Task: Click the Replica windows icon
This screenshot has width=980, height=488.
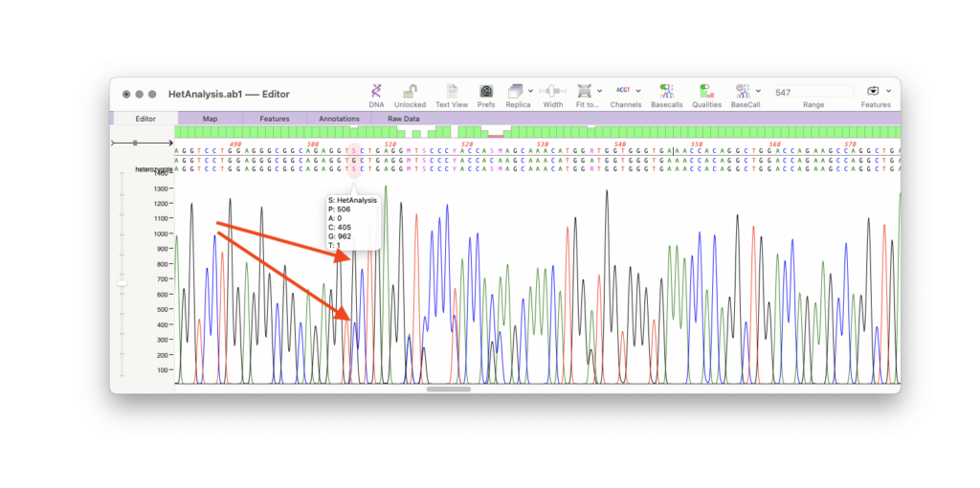Action: 515,91
